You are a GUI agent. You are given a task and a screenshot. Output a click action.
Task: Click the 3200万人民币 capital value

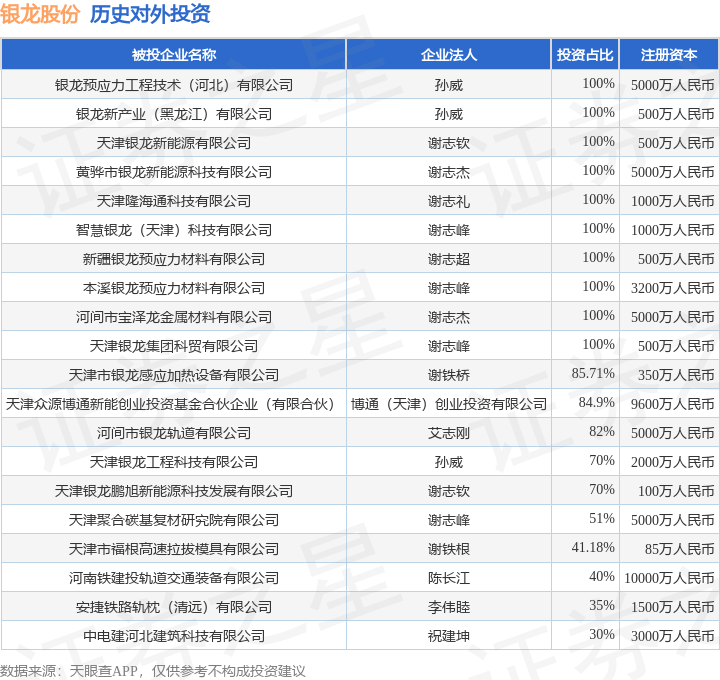point(672,288)
